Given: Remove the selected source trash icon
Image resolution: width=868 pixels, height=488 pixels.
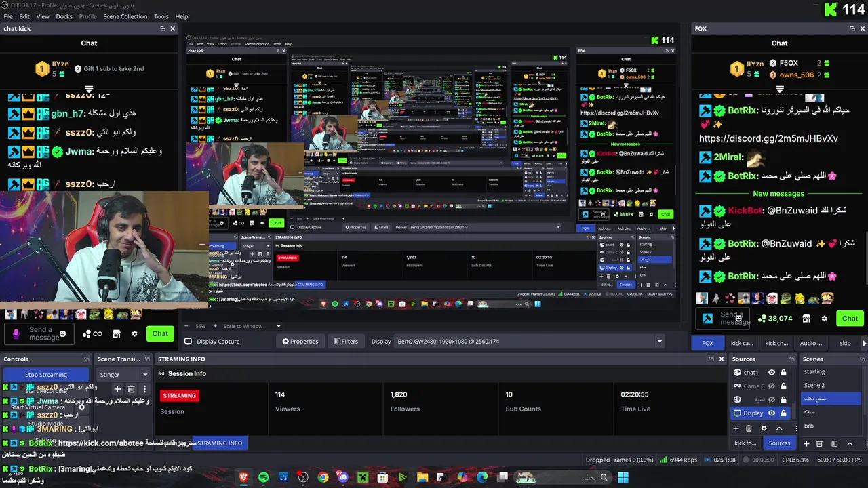Looking at the screenshot, I should click(749, 428).
